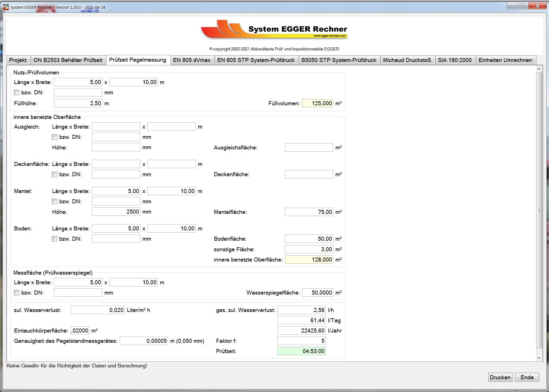
Task: Click Nutzvolumen Länge field showing 5,00
Action: click(x=78, y=82)
